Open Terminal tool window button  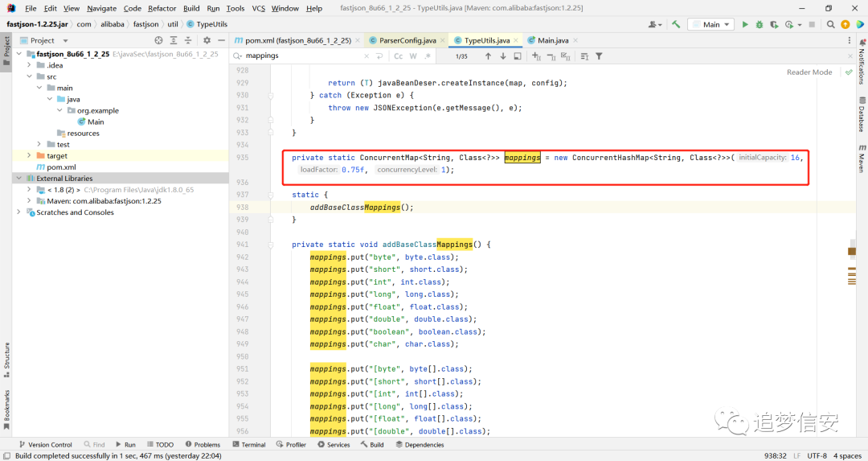click(249, 444)
